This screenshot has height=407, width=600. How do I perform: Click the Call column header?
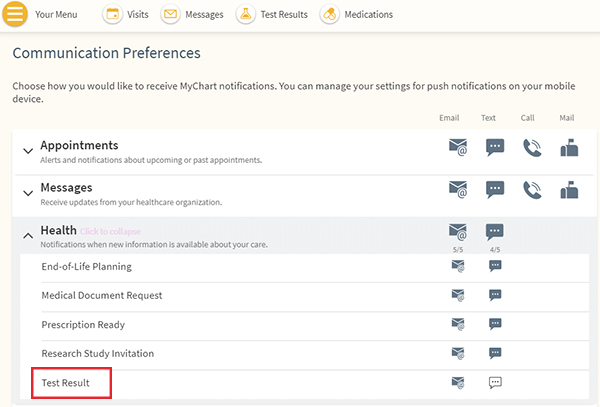coord(527,118)
